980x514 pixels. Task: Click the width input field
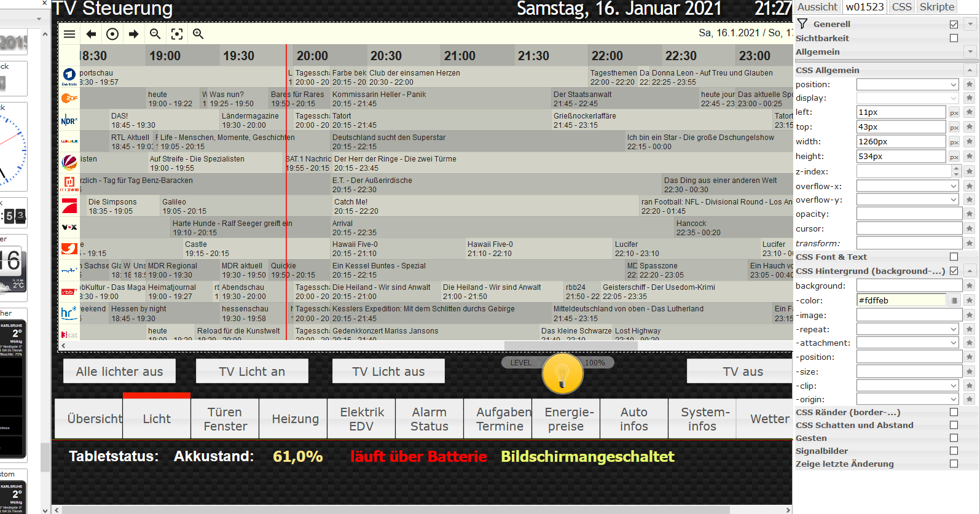[x=901, y=141]
